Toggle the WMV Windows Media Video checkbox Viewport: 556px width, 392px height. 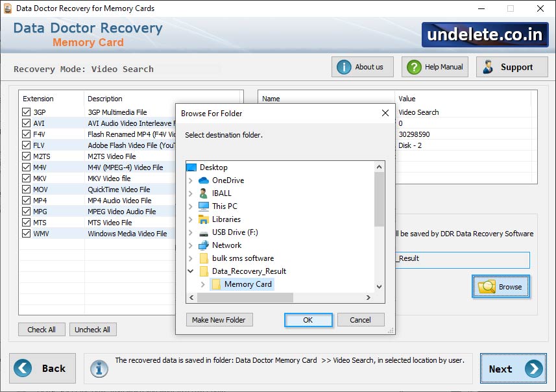point(25,233)
